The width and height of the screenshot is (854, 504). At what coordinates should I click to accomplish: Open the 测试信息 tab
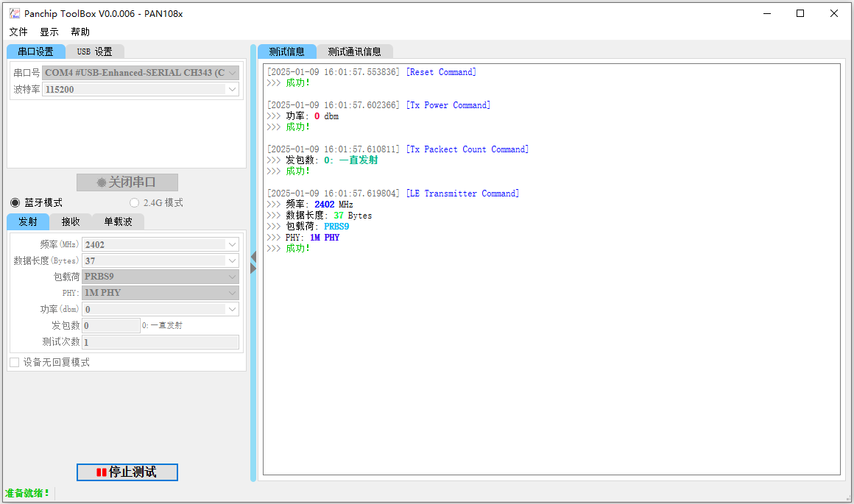[x=287, y=52]
